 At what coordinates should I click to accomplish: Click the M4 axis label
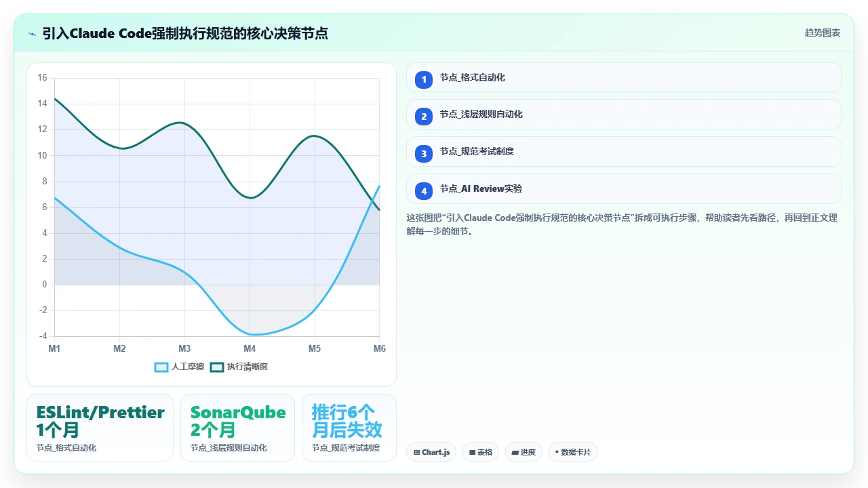click(250, 348)
